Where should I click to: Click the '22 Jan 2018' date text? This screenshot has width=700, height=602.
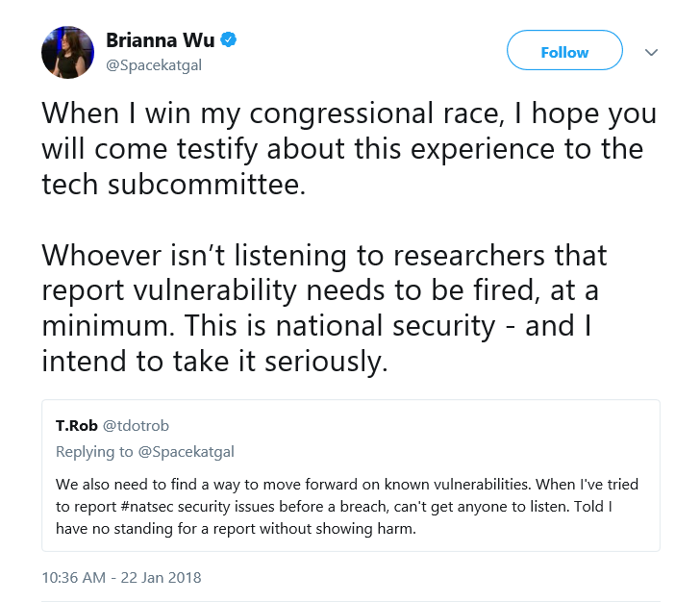(162, 577)
